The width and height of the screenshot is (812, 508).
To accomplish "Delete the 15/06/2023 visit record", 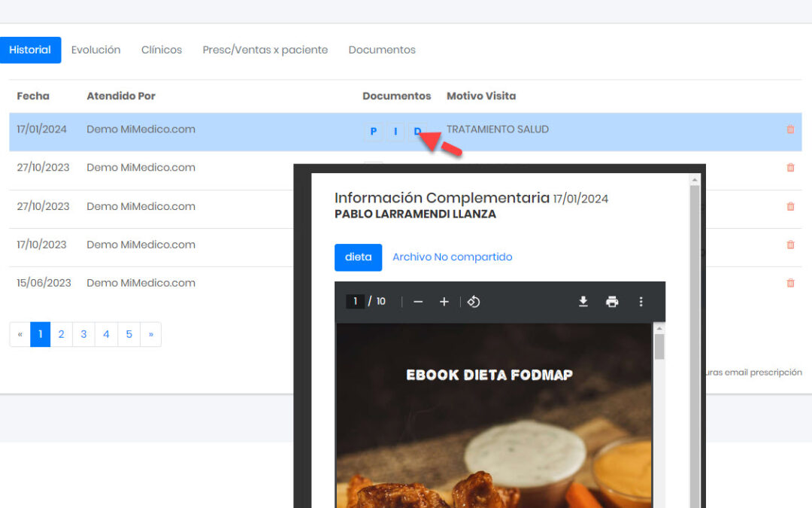I will pos(790,283).
